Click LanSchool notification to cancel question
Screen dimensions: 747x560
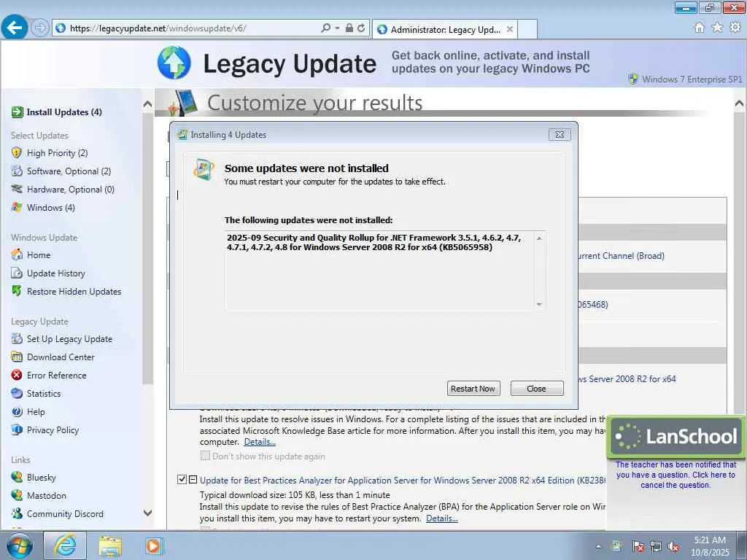(x=675, y=475)
